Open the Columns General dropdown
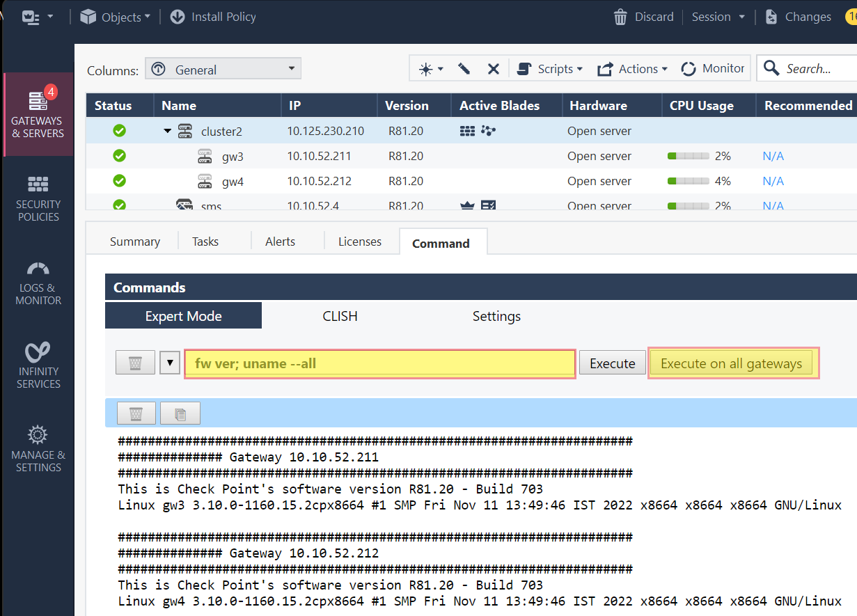 point(223,70)
